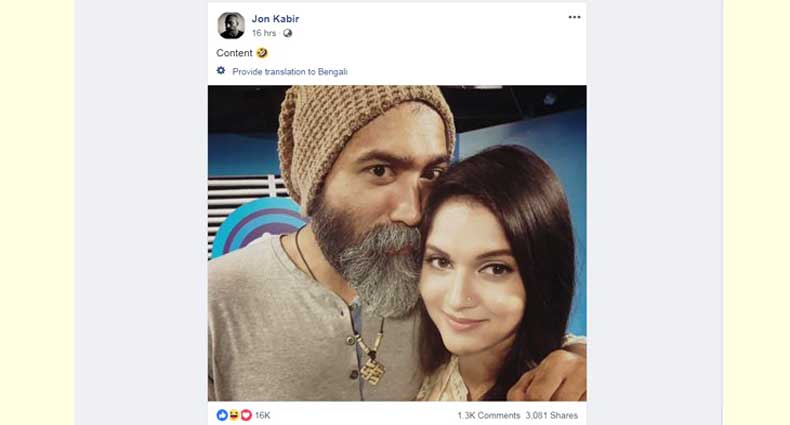Open Jon Kabir's profile picture thumbnail

point(231,25)
